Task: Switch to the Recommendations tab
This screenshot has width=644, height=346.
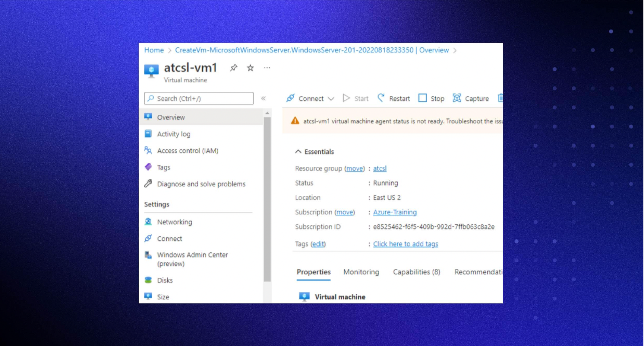Action: [x=478, y=272]
